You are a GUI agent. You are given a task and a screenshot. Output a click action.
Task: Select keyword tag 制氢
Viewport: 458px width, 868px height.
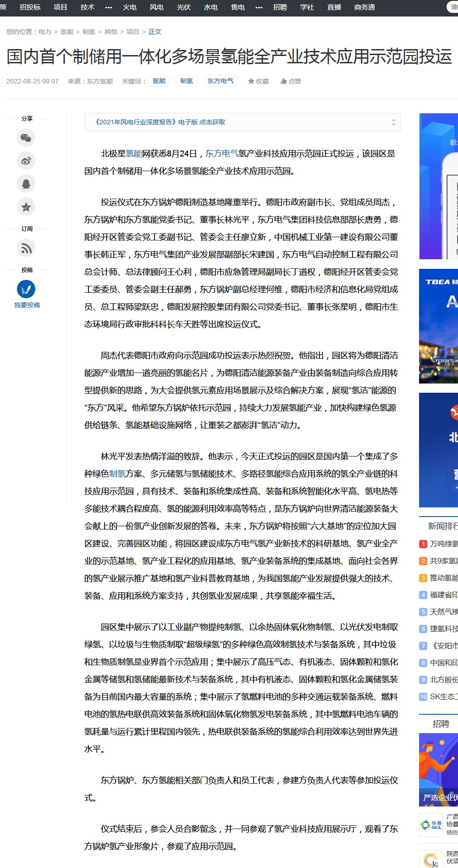187,81
